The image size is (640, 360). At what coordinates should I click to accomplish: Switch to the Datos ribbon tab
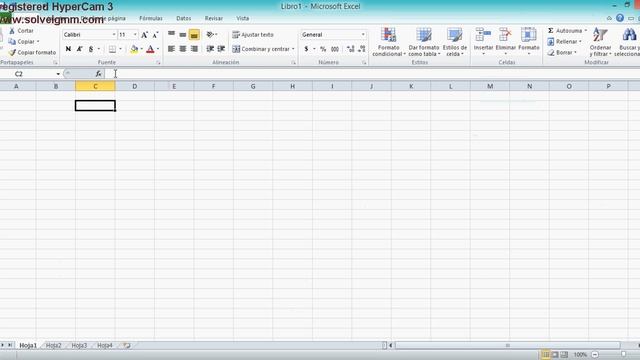[184, 18]
